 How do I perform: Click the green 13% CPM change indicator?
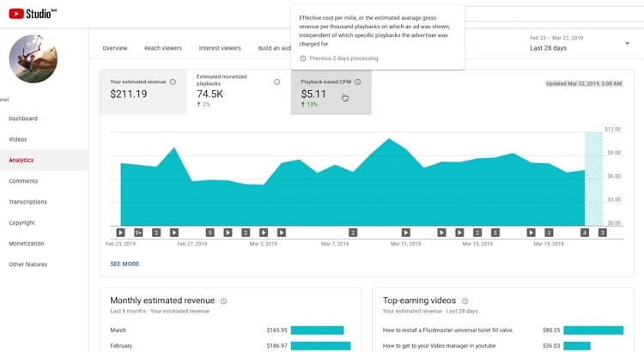[309, 105]
